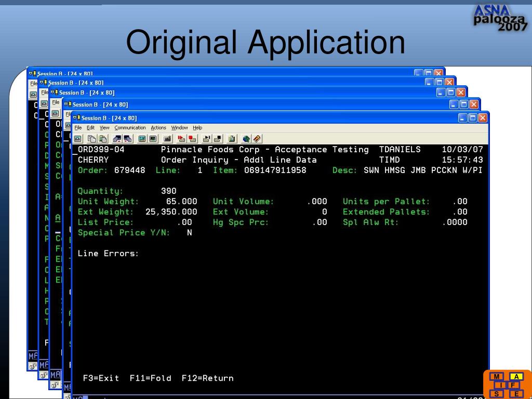Image resolution: width=532 pixels, height=399 pixels.
Task: Click the time 15:57:43 on screen
Action: pos(462,159)
